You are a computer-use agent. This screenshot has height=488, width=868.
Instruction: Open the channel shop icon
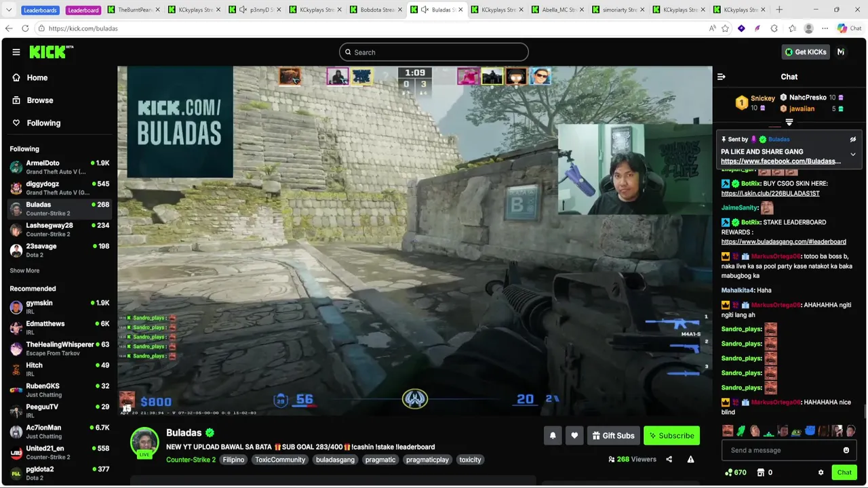tap(761, 472)
